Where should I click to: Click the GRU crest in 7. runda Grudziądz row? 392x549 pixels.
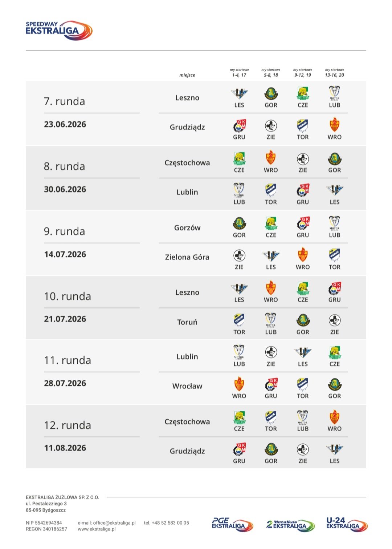[x=239, y=126]
